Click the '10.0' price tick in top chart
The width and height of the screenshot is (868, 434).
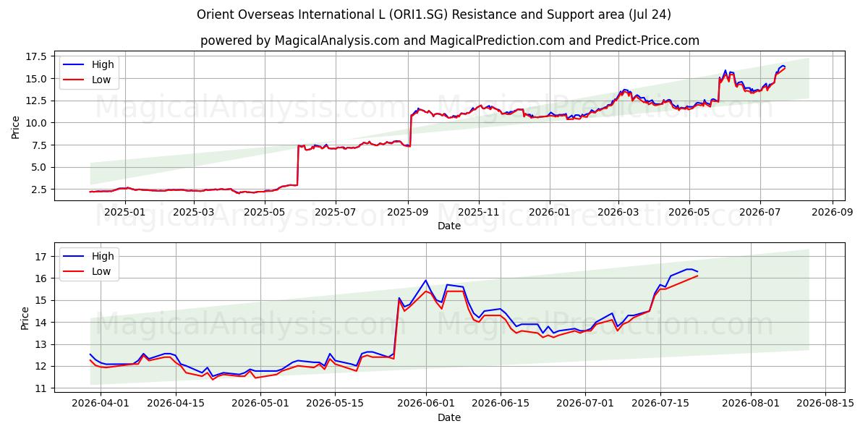pos(38,123)
